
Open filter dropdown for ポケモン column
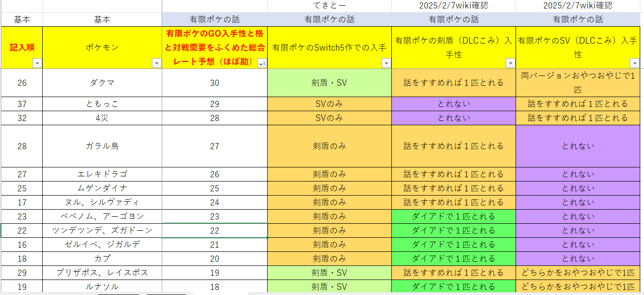pyautogui.click(x=157, y=63)
